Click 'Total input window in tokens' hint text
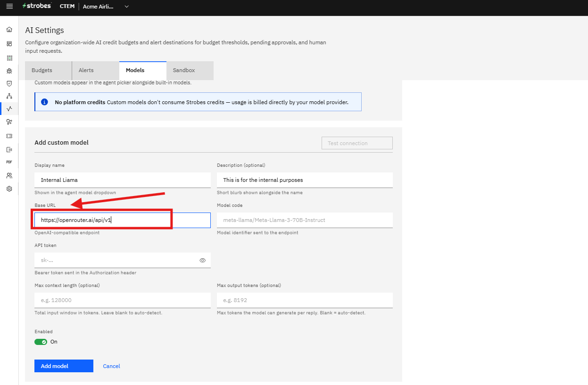 click(x=98, y=313)
